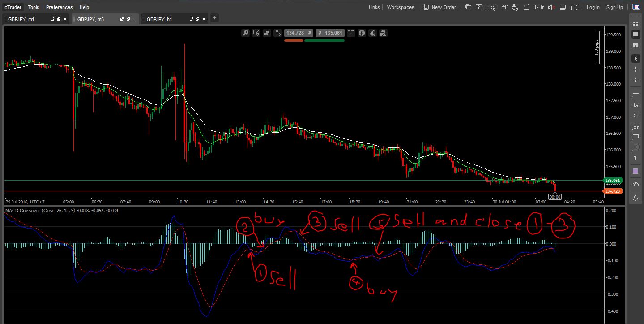
Task: Open the Links menu
Action: 374,7
